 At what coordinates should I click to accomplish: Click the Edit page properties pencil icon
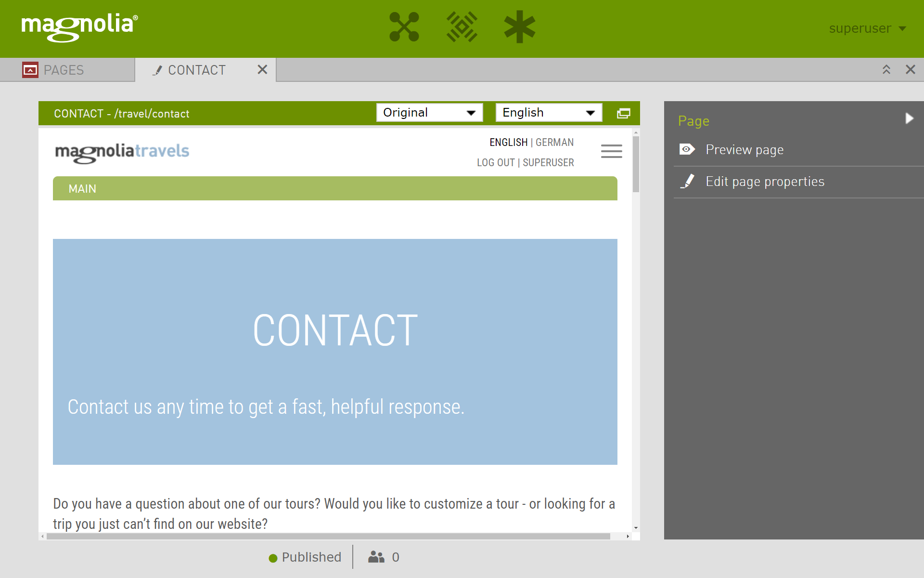(689, 181)
